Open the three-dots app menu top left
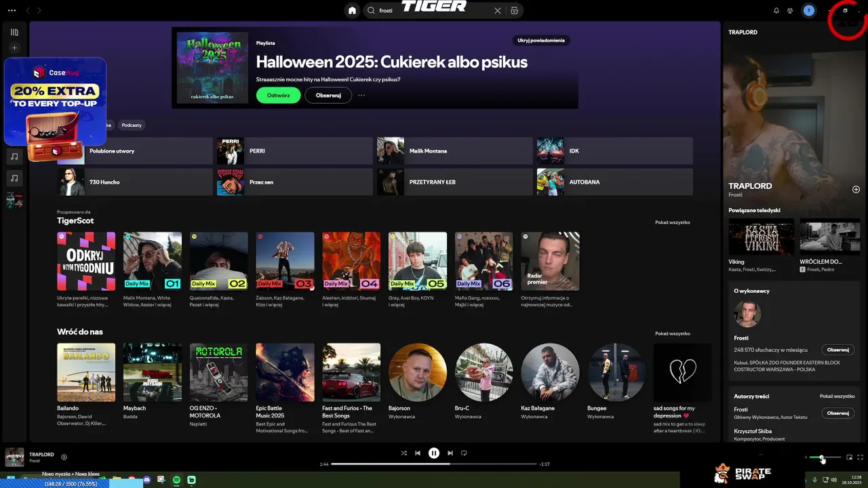Image resolution: width=868 pixels, height=488 pixels. pyautogui.click(x=12, y=11)
